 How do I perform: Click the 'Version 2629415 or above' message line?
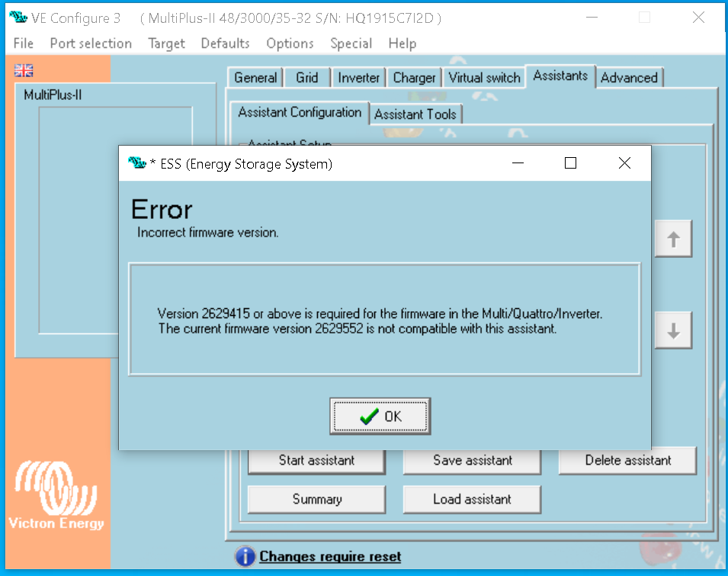(x=380, y=314)
